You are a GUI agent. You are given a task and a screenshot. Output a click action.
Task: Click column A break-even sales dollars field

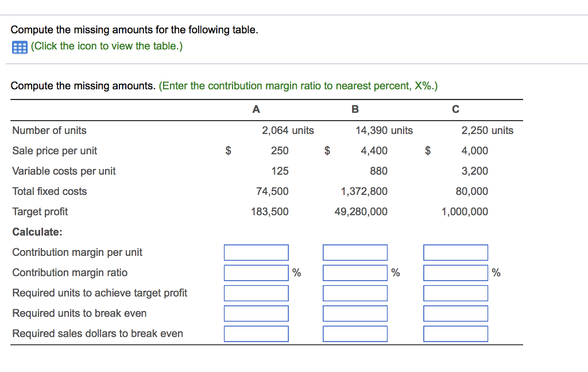pyautogui.click(x=256, y=333)
